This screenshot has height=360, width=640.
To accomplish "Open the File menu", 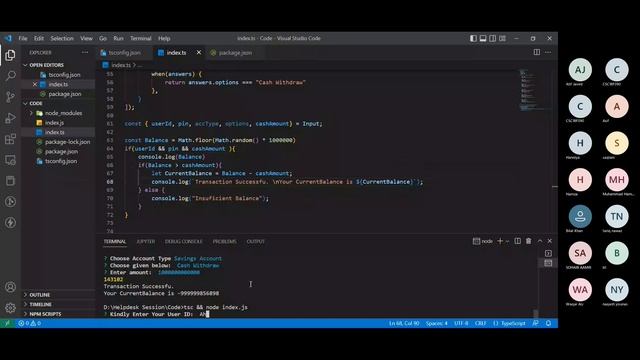I will click(23, 38).
